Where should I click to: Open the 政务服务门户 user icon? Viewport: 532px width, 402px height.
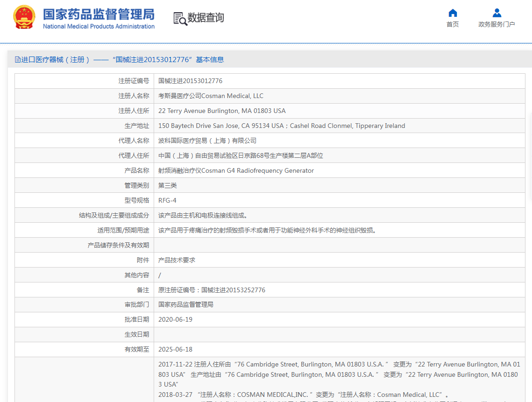497,13
